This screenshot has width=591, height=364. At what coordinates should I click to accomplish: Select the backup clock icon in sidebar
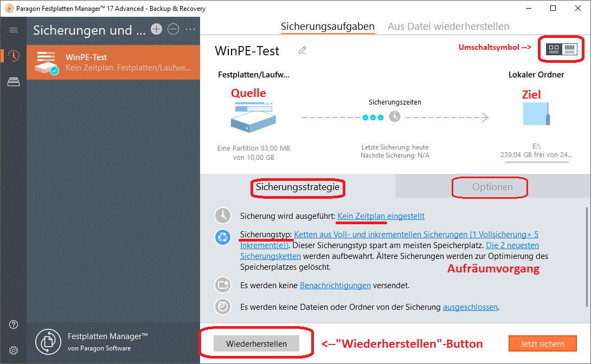14,56
